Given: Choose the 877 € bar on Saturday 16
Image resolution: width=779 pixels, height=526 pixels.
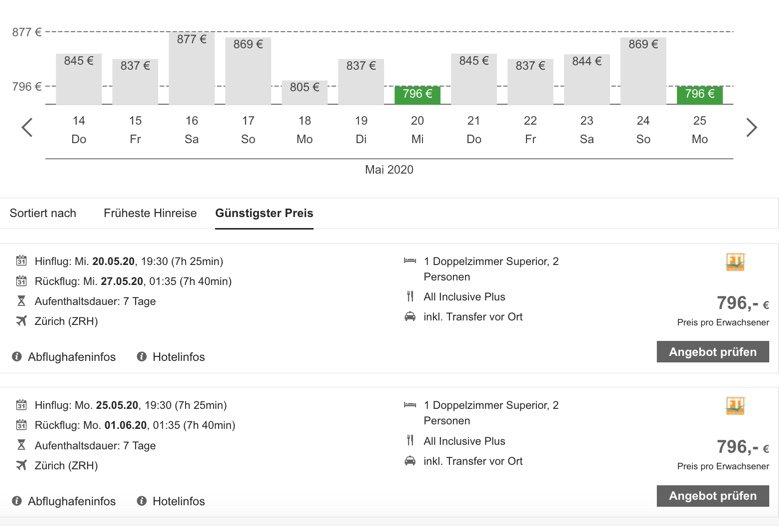Looking at the screenshot, I should (x=191, y=68).
